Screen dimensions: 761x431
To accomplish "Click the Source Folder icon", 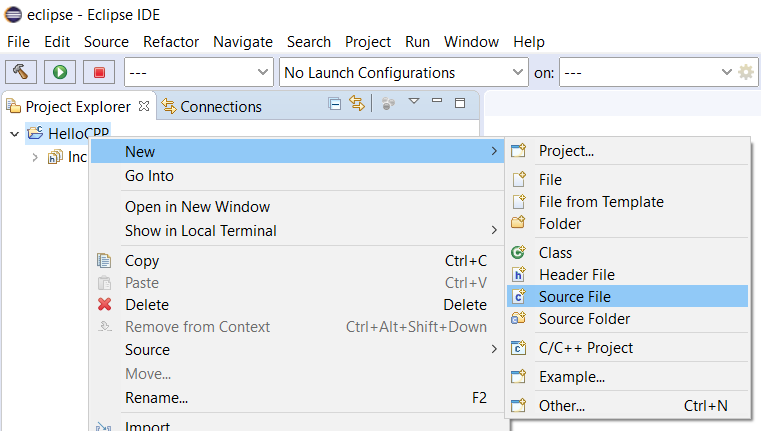I will (x=518, y=318).
